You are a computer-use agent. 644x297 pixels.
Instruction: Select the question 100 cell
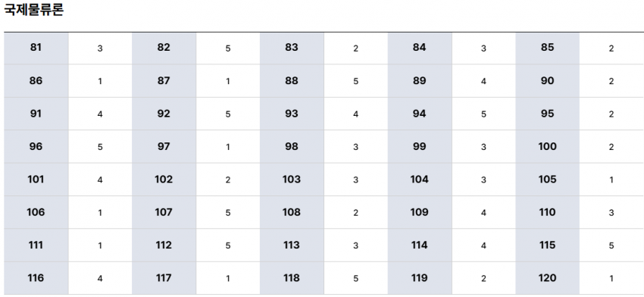[548, 147]
